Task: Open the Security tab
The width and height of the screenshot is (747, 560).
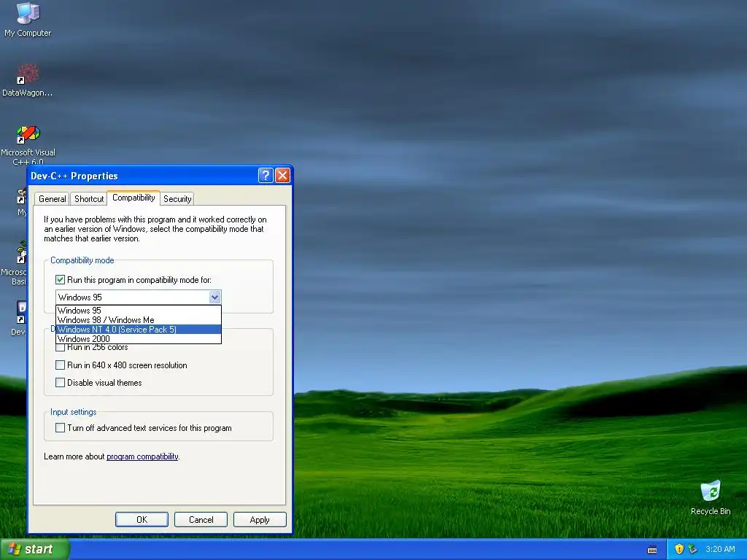Action: pyautogui.click(x=177, y=199)
